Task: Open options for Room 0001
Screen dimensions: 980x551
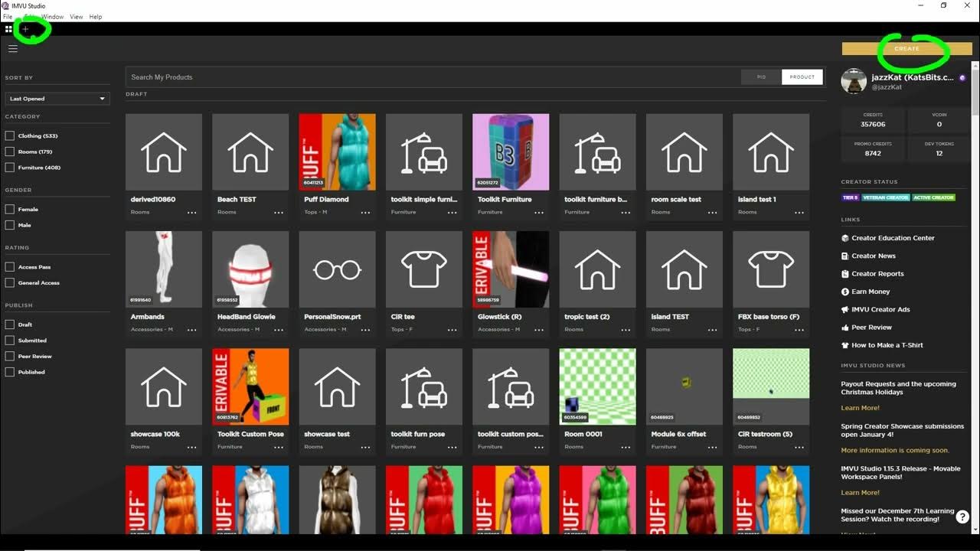Action: pyautogui.click(x=626, y=447)
